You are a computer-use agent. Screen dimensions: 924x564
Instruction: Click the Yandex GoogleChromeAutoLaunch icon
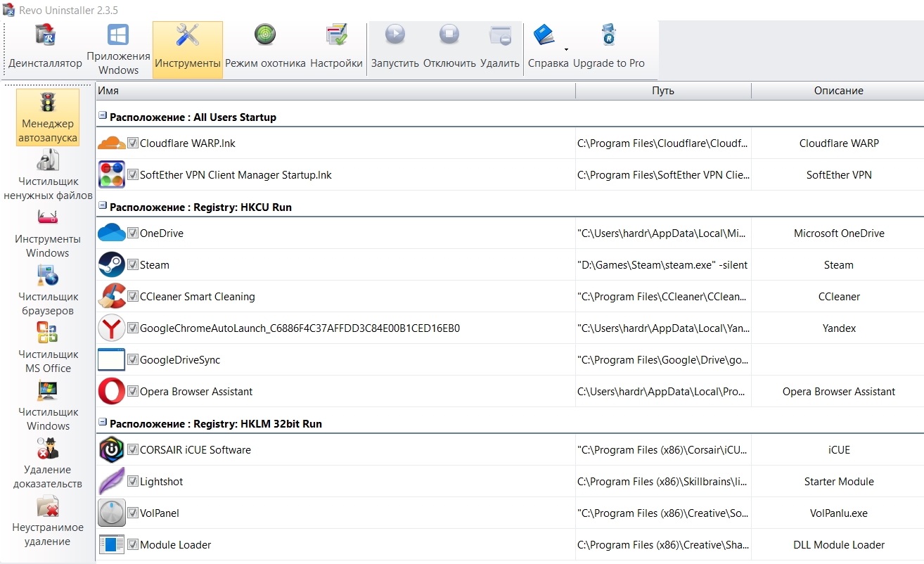112,328
